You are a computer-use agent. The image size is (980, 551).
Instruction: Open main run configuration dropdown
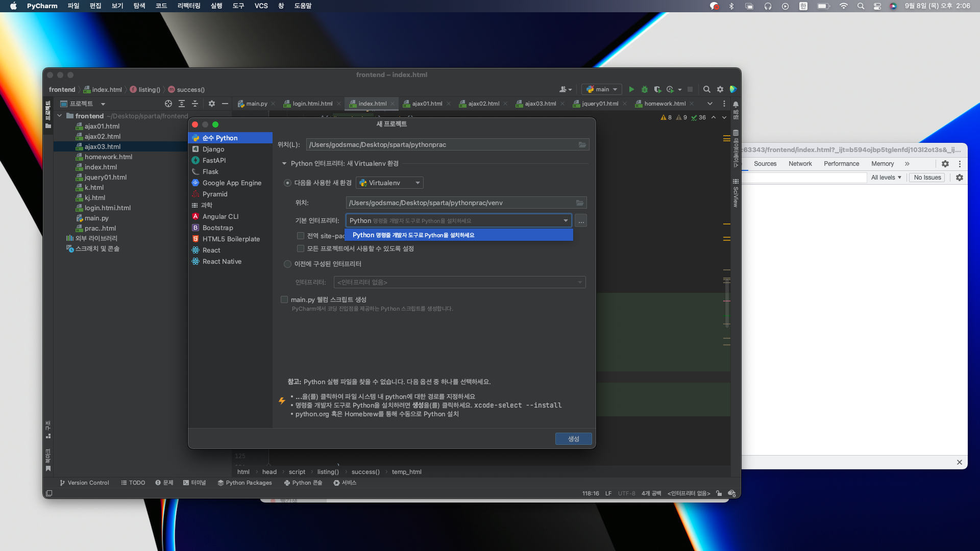(602, 89)
